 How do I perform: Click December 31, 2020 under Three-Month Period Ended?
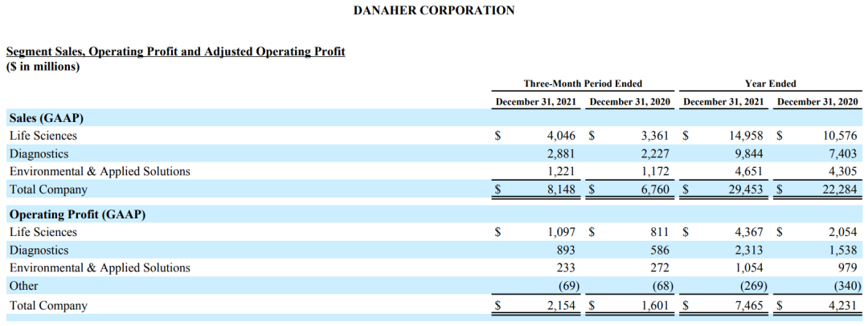point(630,102)
